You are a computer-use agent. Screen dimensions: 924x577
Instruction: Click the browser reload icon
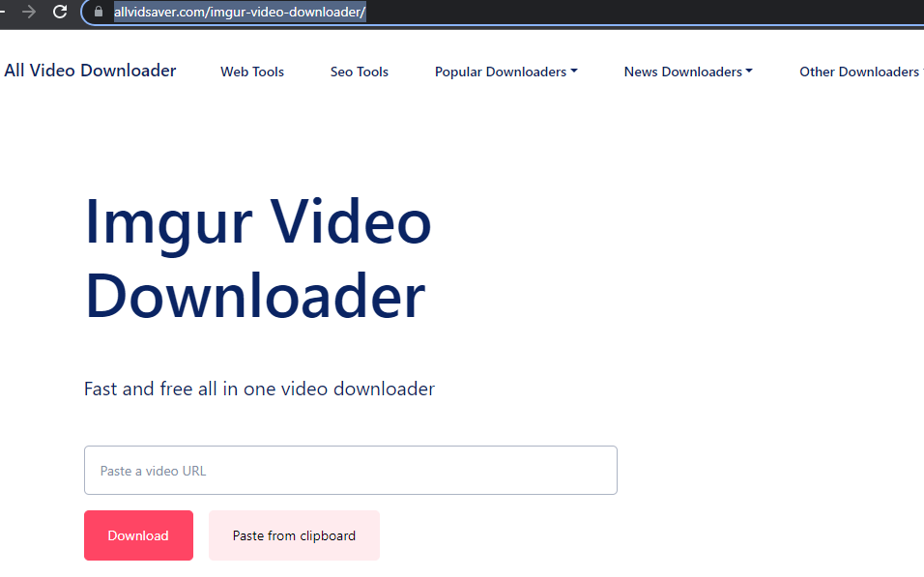pyautogui.click(x=60, y=14)
